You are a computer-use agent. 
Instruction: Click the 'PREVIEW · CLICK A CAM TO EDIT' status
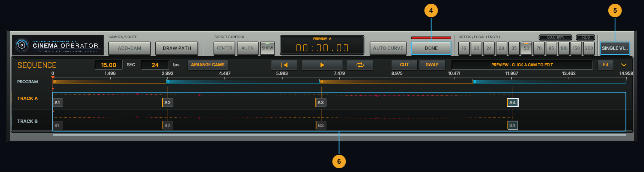point(522,65)
